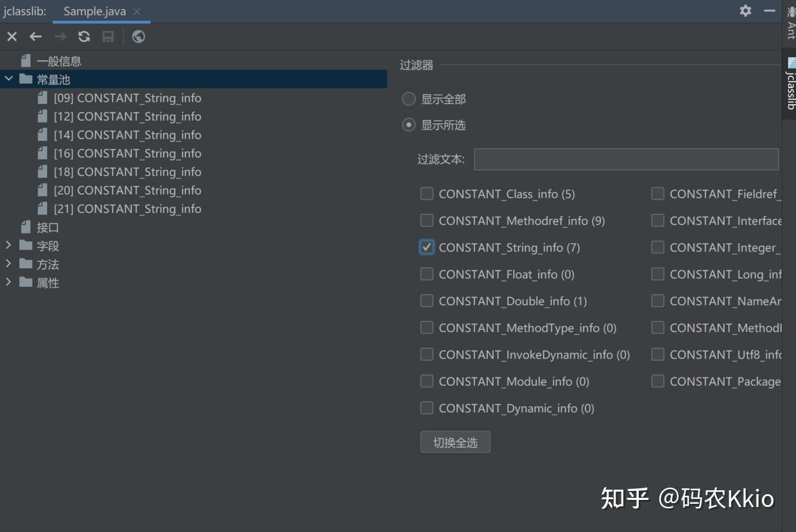Click the minimize panel dash icon
Image resolution: width=796 pixels, height=532 pixels.
(769, 11)
